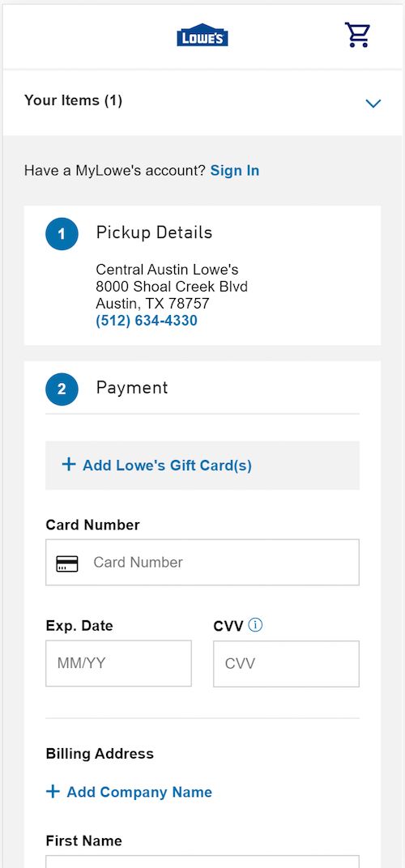Click the step 1 circle badge

tap(62, 234)
